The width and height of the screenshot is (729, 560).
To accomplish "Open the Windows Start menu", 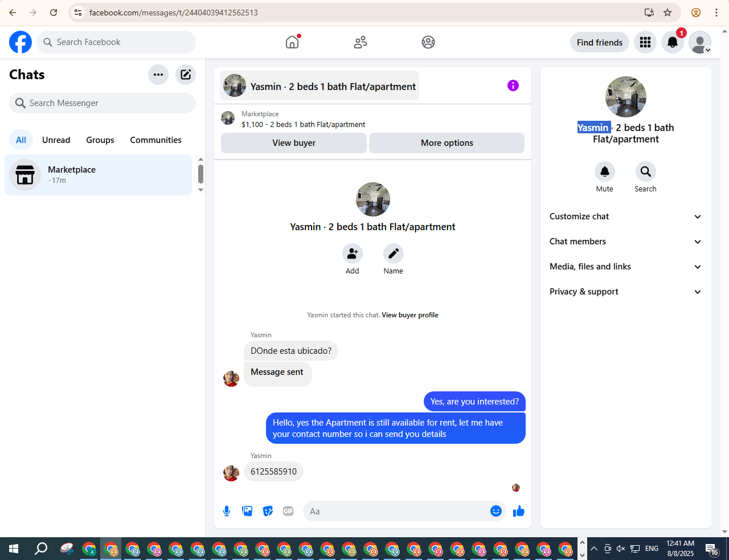I will coord(14,549).
